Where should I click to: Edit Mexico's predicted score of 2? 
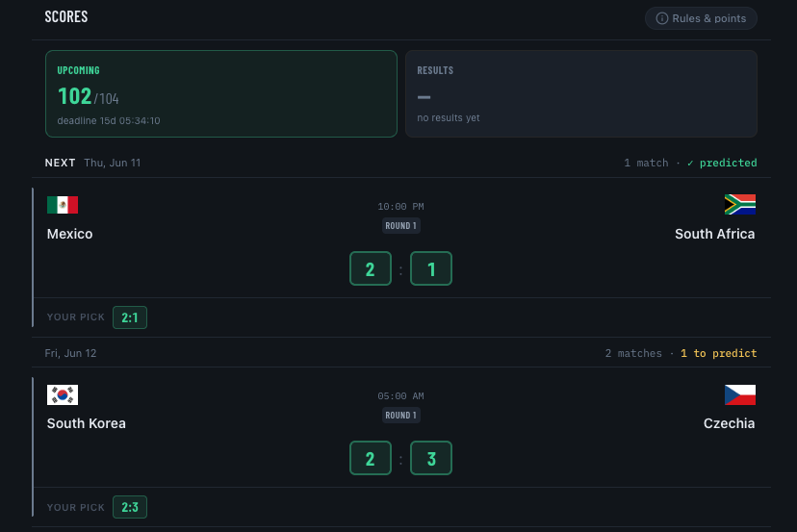371,268
